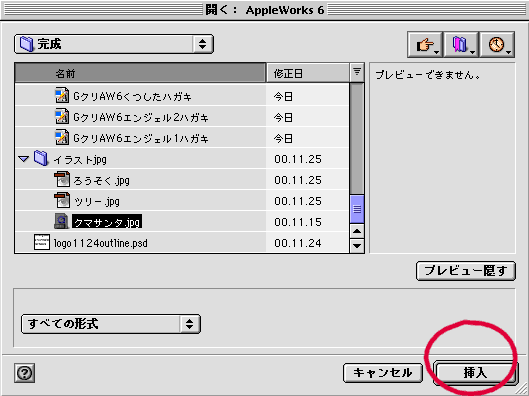Select the file ろうそく.jpg
This screenshot has height=396, width=529.
coord(102,181)
